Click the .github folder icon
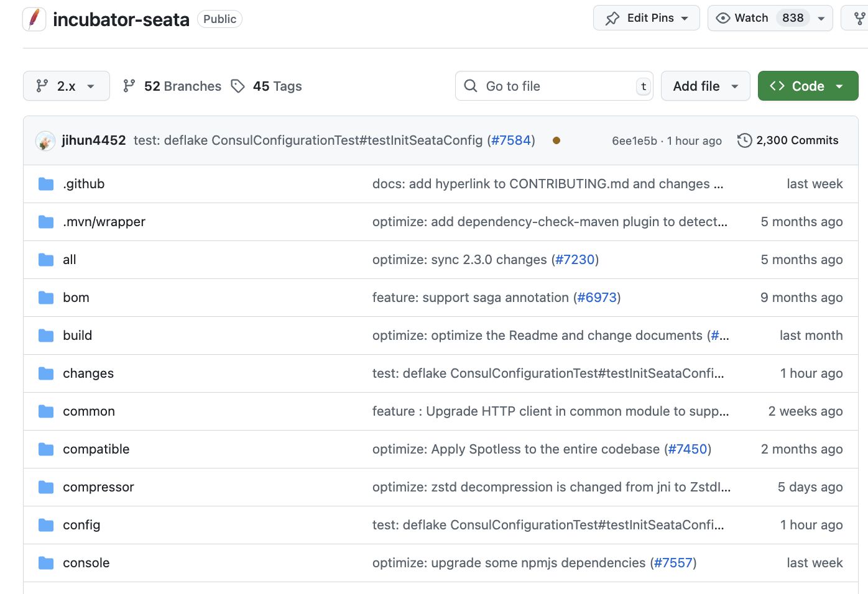This screenshot has height=594, width=868. click(46, 184)
